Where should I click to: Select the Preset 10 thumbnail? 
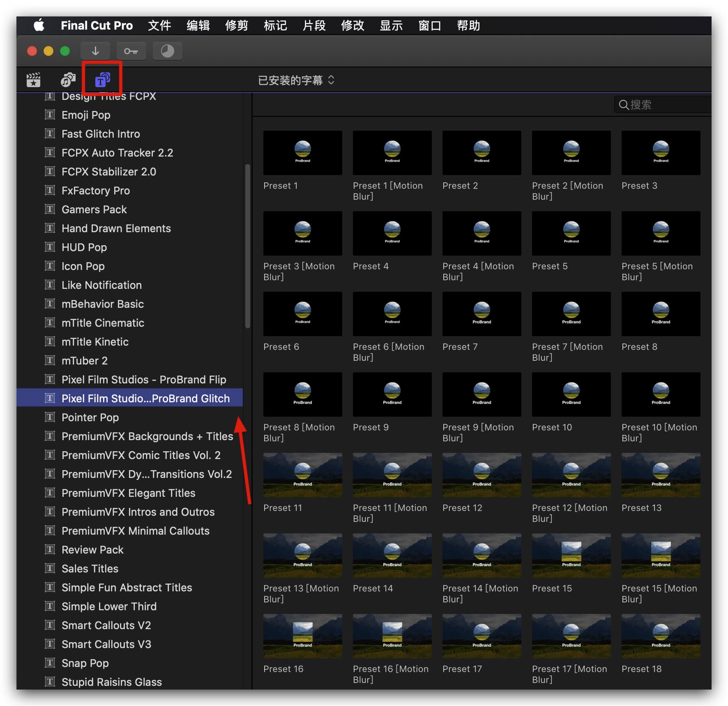[x=571, y=395]
